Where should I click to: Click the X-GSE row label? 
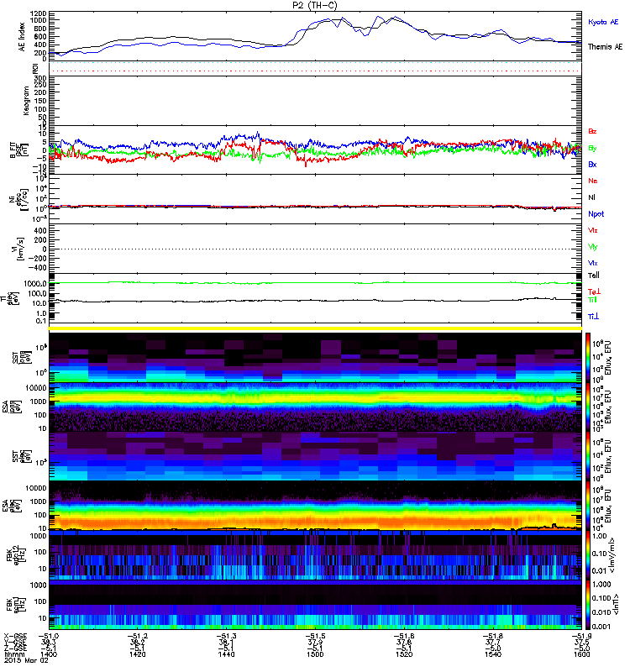(x=15, y=636)
